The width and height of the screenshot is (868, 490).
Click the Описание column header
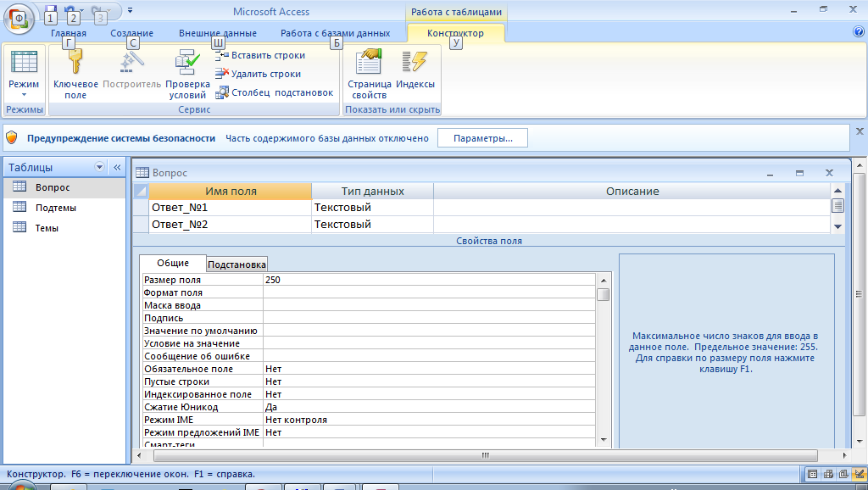coord(632,192)
